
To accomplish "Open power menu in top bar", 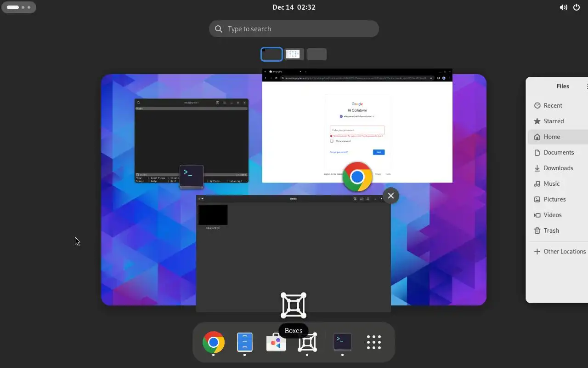I will [x=577, y=7].
